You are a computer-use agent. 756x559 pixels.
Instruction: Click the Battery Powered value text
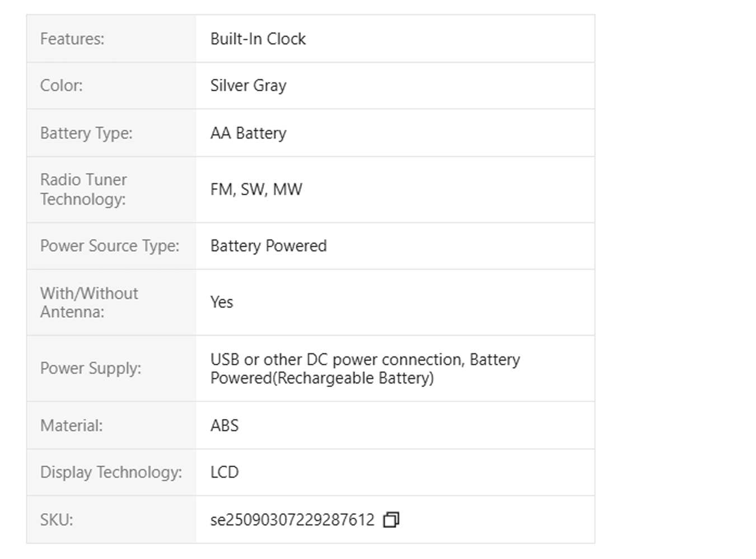click(x=268, y=246)
